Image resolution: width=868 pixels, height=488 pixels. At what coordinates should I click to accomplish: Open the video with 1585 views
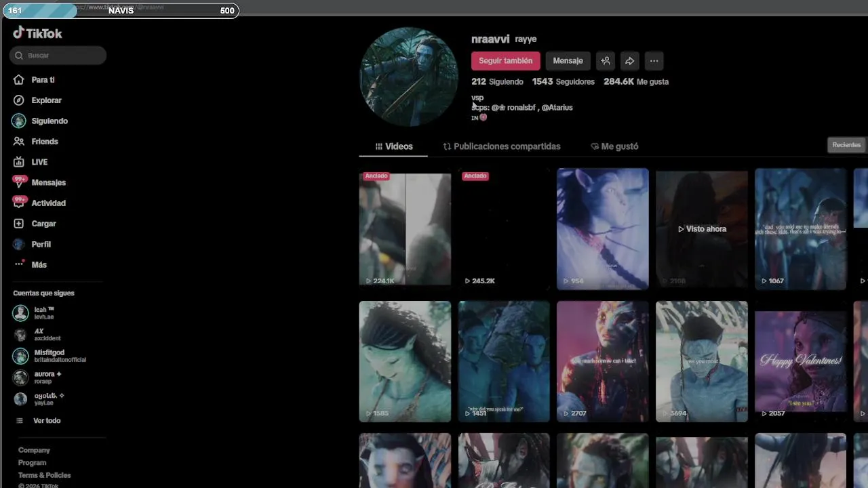405,361
